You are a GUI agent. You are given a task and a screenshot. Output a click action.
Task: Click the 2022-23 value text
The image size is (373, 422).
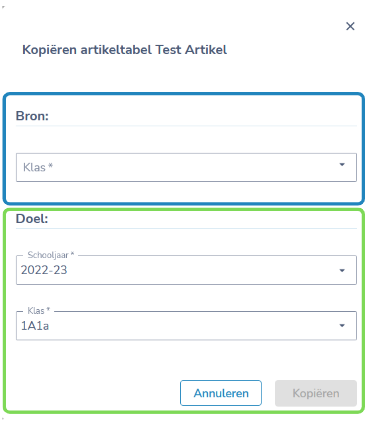click(x=44, y=270)
